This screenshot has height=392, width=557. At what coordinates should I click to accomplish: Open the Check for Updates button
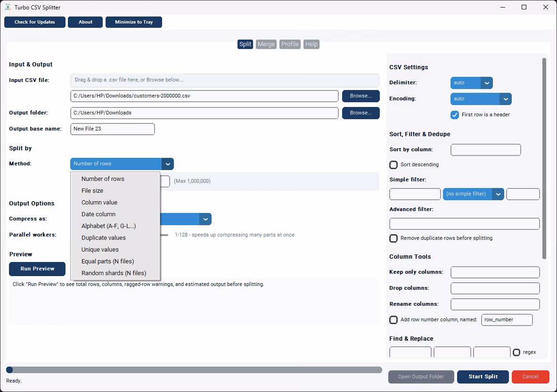click(x=35, y=22)
